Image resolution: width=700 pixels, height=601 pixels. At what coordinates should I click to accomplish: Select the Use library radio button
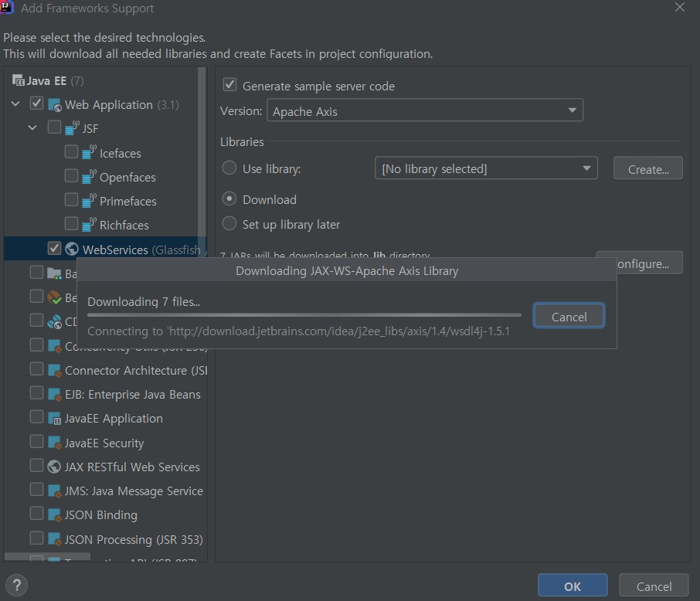tap(229, 168)
